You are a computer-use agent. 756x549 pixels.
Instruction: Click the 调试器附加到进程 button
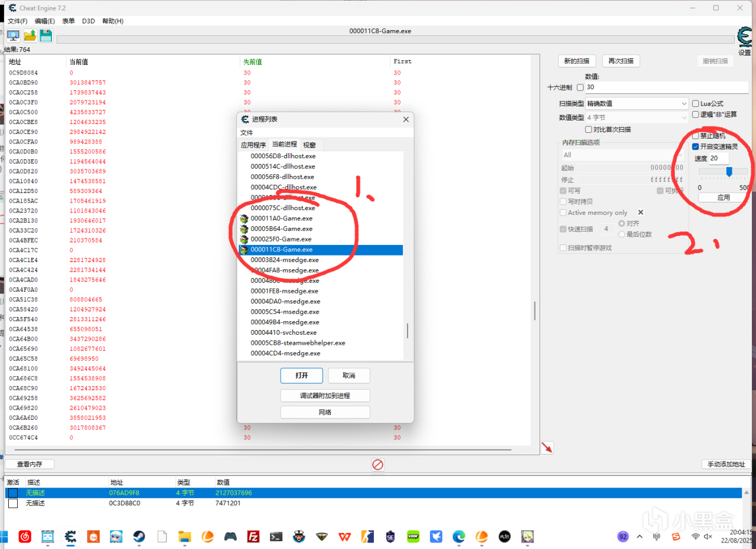tap(325, 396)
